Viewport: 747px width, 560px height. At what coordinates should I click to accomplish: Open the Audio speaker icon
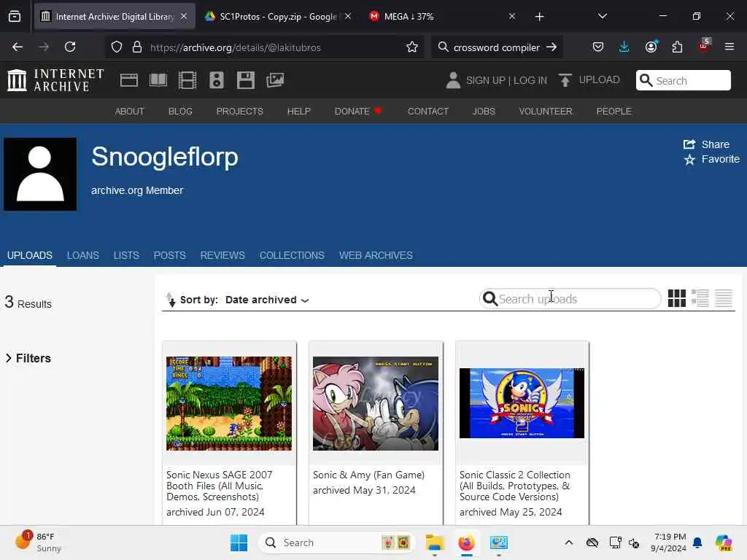(x=216, y=80)
